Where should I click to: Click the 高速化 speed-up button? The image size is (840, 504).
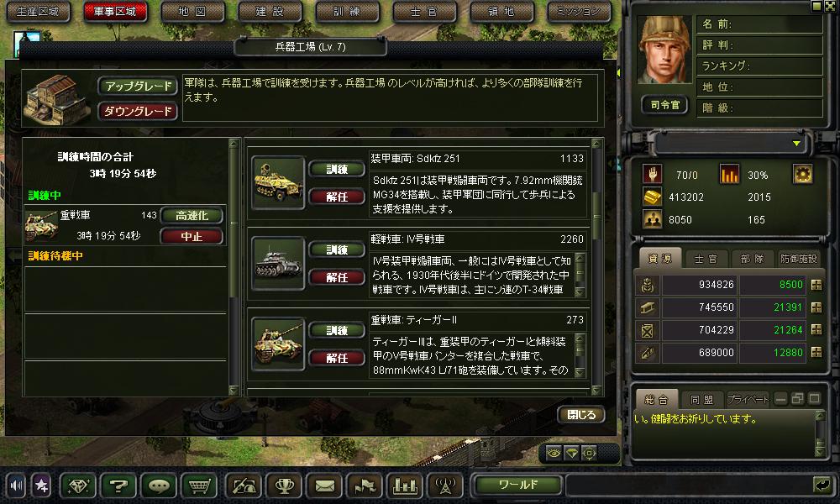[x=192, y=215]
